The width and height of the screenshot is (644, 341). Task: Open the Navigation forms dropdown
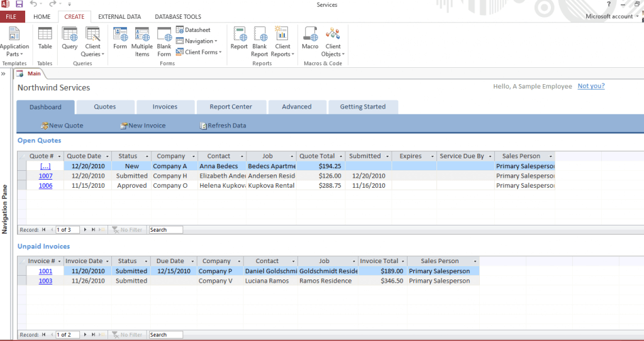199,41
